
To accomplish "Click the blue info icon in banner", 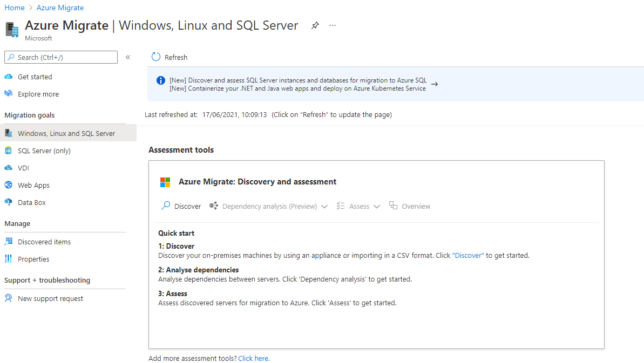I will click(160, 80).
